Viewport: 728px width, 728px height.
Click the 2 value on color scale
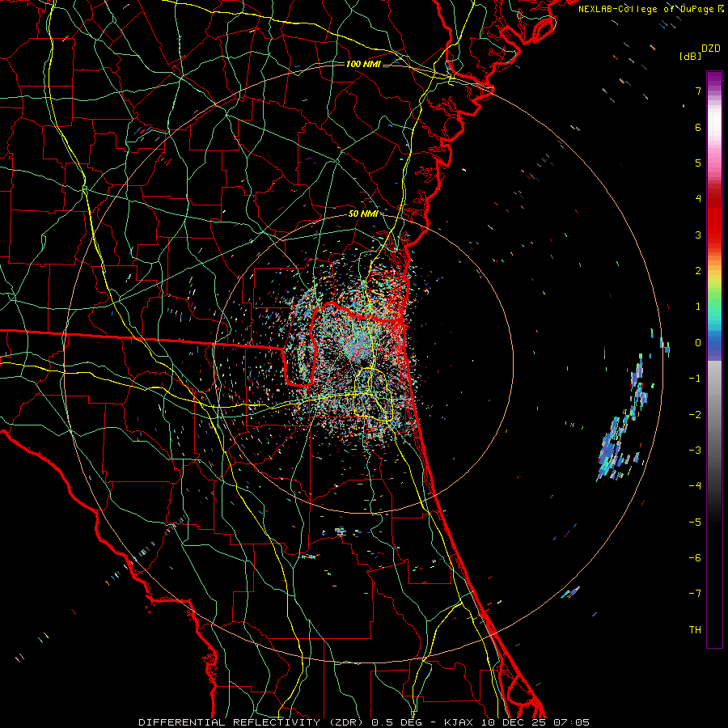(x=698, y=271)
